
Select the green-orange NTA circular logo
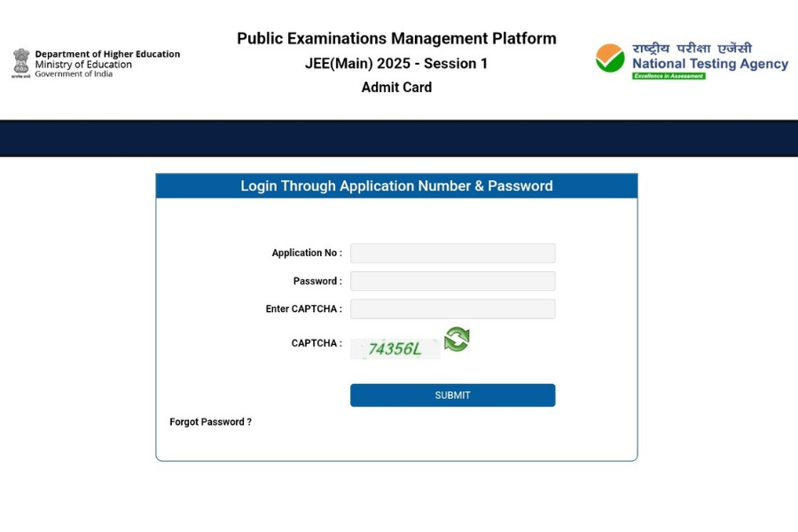coord(607,57)
